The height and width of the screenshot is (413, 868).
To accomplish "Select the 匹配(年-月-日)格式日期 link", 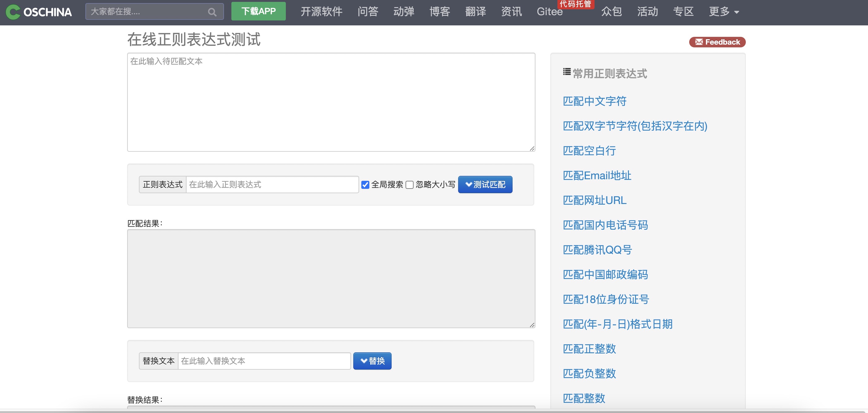I will [x=618, y=324].
